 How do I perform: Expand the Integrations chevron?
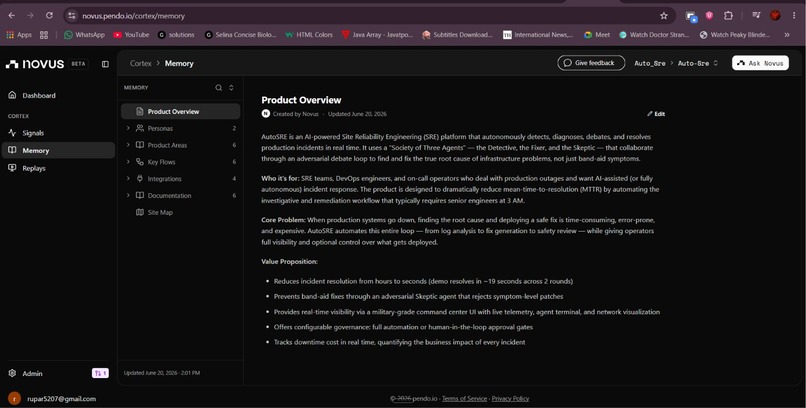coord(128,179)
